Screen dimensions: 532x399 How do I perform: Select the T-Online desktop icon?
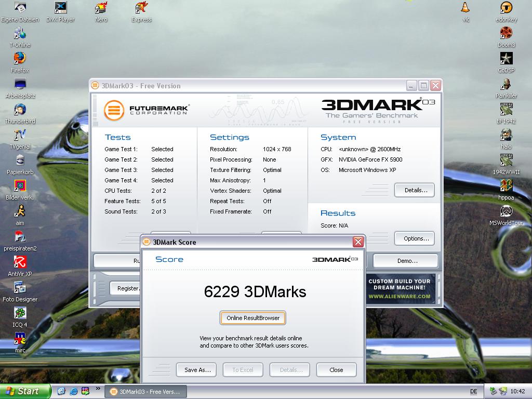click(x=20, y=37)
